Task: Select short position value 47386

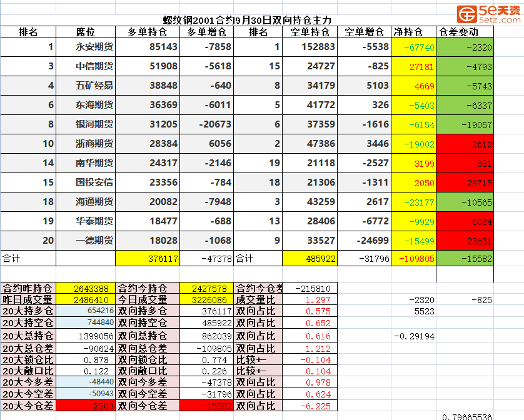Action: 310,144
